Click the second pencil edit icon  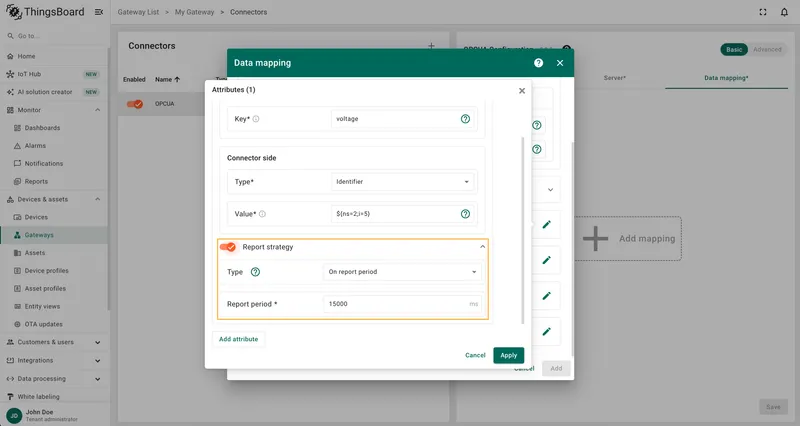(546, 260)
